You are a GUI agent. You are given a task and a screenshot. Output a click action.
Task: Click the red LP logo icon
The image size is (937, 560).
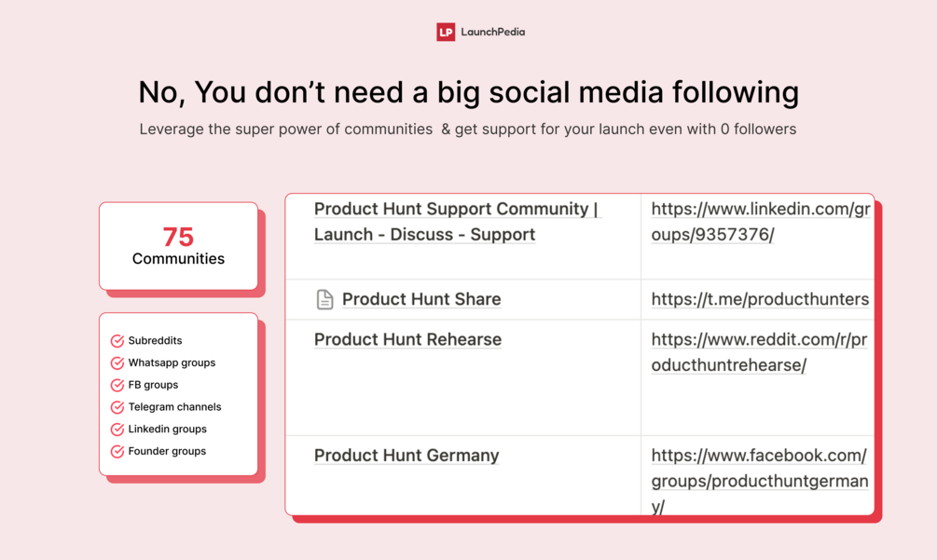pos(446,33)
